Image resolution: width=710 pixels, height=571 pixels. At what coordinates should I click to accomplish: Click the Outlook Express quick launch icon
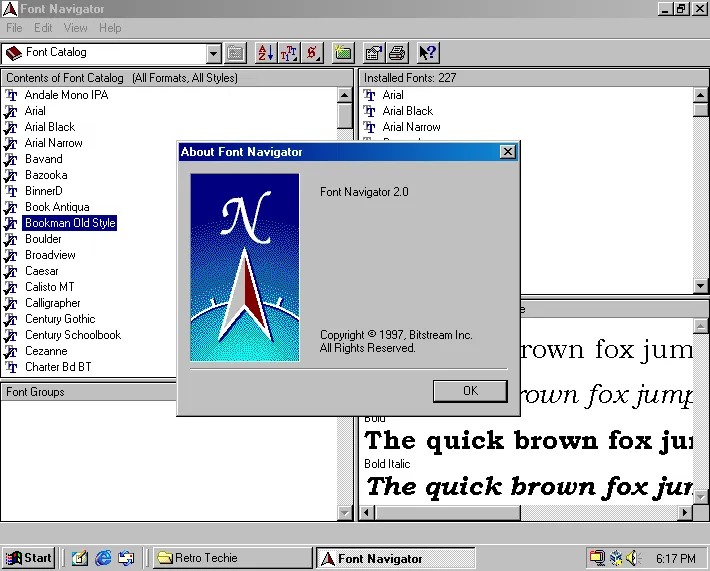tap(126, 558)
